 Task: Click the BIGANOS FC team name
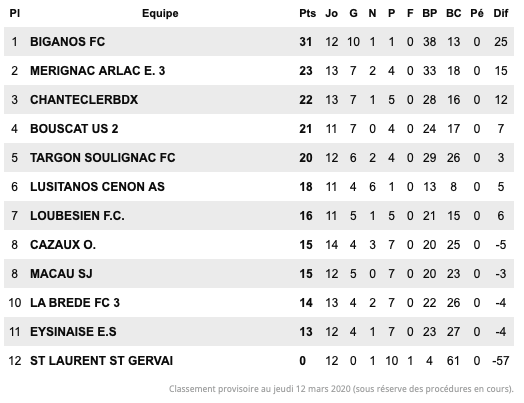tap(68, 42)
